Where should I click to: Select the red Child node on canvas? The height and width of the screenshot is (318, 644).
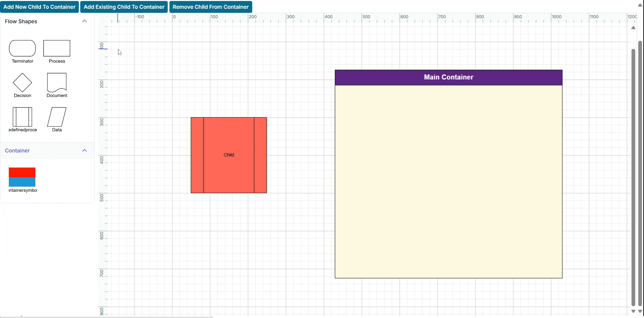(x=229, y=155)
